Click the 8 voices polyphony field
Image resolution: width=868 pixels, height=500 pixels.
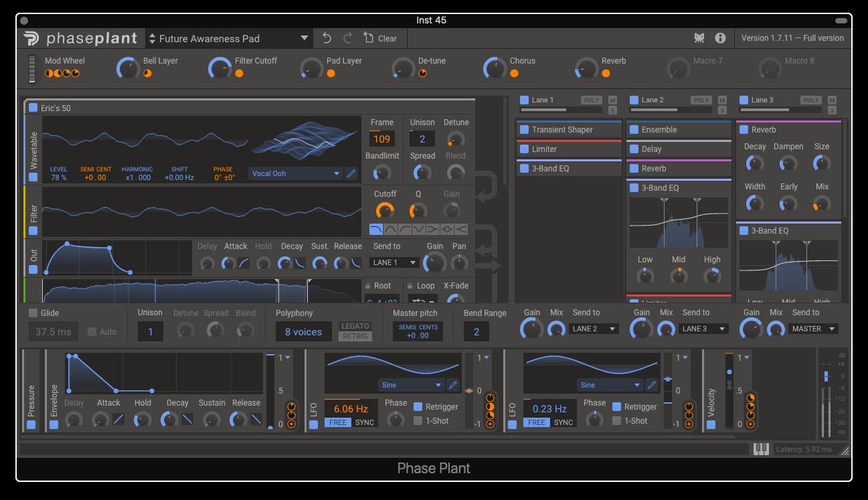(303, 331)
